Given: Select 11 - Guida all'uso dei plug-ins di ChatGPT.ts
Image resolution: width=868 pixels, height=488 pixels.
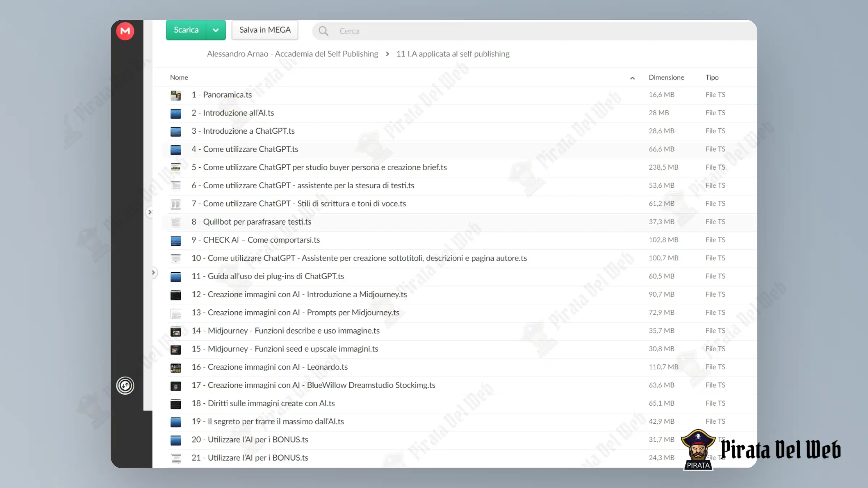Looking at the screenshot, I should pos(268,276).
